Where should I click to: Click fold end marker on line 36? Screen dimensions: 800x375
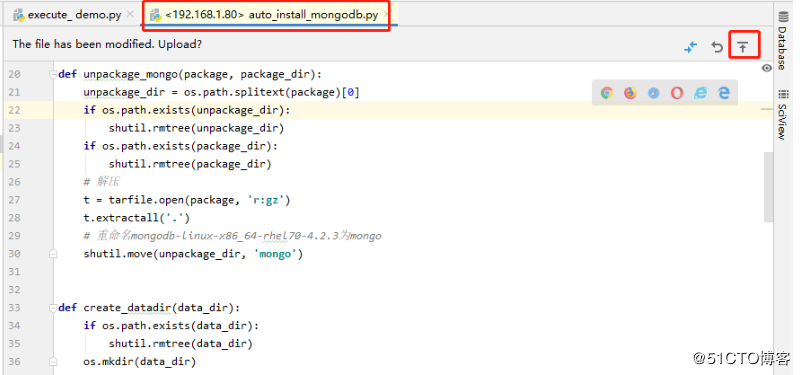pos(53,361)
